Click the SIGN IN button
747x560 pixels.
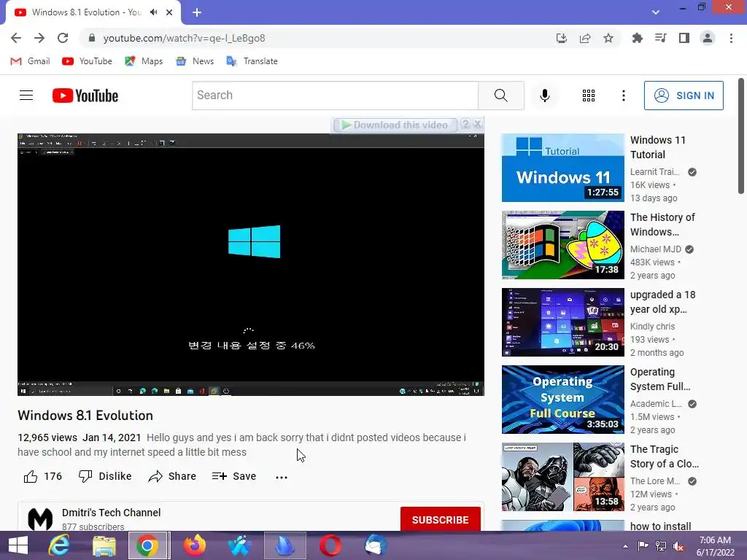tap(684, 96)
